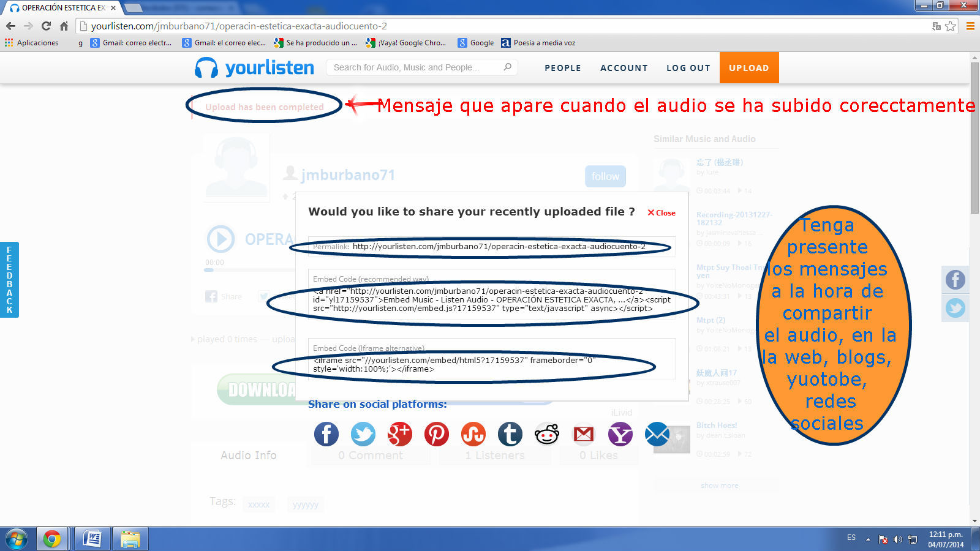Share upload on StumbleUpon
Screen dimensions: 980x551
pyautogui.click(x=473, y=434)
